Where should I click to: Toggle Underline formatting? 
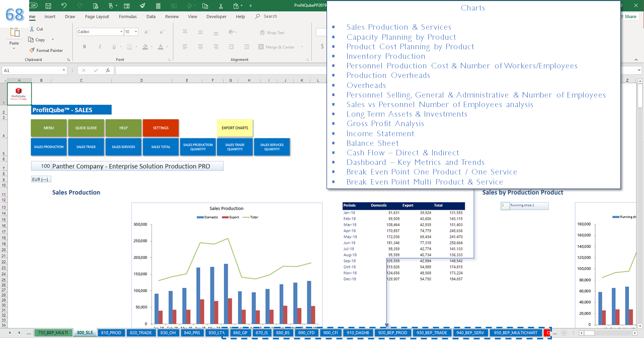114,47
